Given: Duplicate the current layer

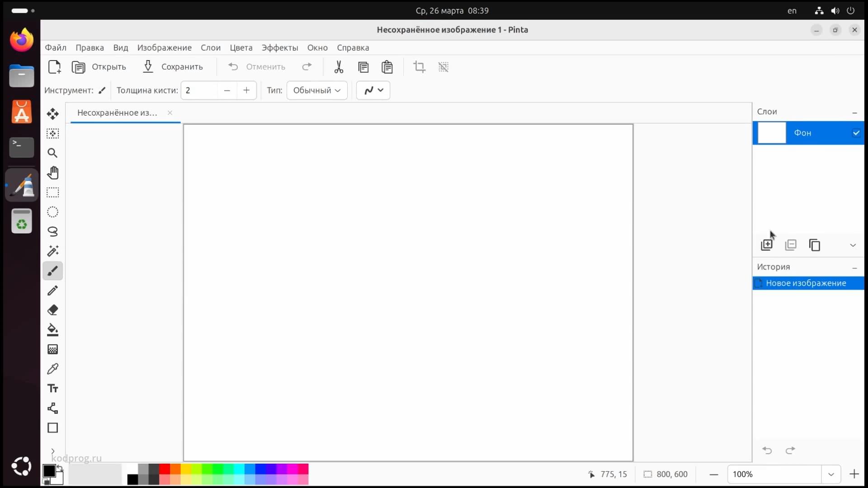Looking at the screenshot, I should point(815,245).
